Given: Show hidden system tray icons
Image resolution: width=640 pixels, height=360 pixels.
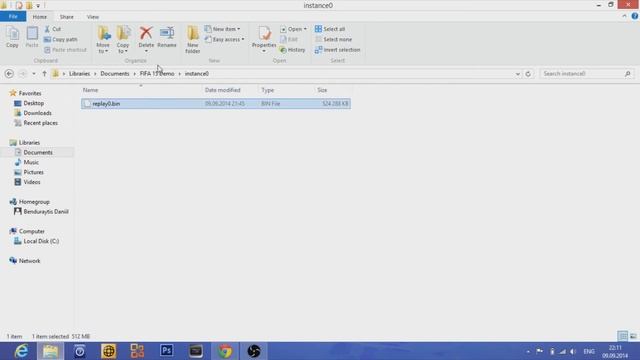Looking at the screenshot, I should pyautogui.click(x=528, y=351).
